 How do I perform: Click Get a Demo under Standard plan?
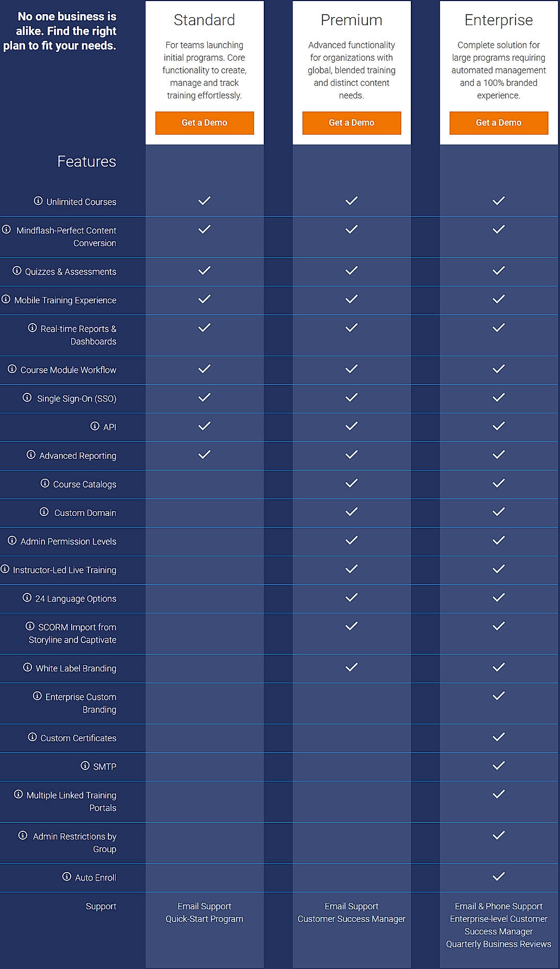pyautogui.click(x=204, y=123)
